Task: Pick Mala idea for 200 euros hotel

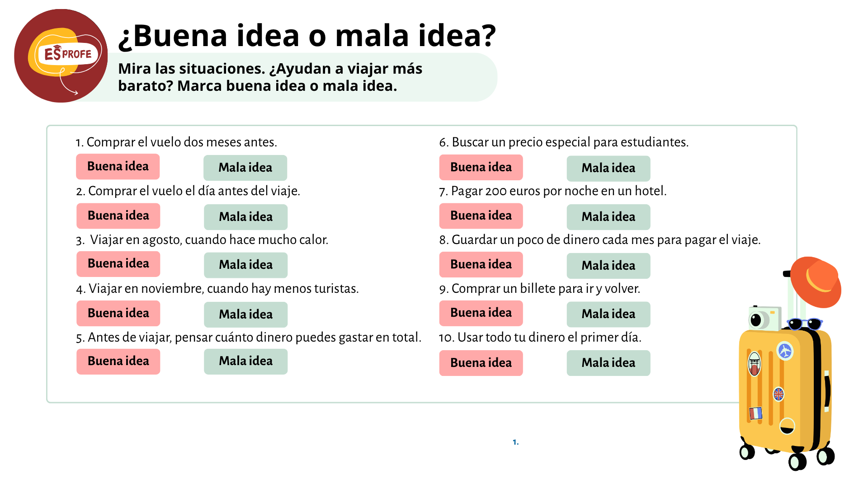Action: 609,217
